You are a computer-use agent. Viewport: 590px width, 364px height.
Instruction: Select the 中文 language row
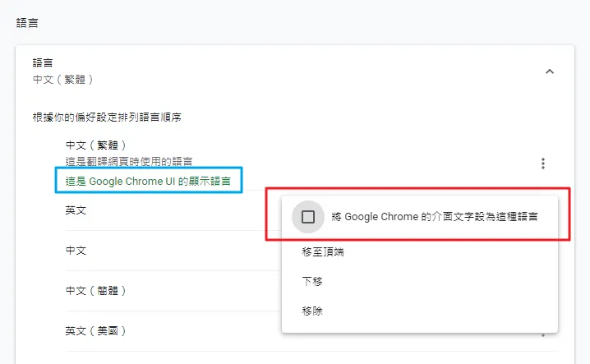(x=76, y=251)
